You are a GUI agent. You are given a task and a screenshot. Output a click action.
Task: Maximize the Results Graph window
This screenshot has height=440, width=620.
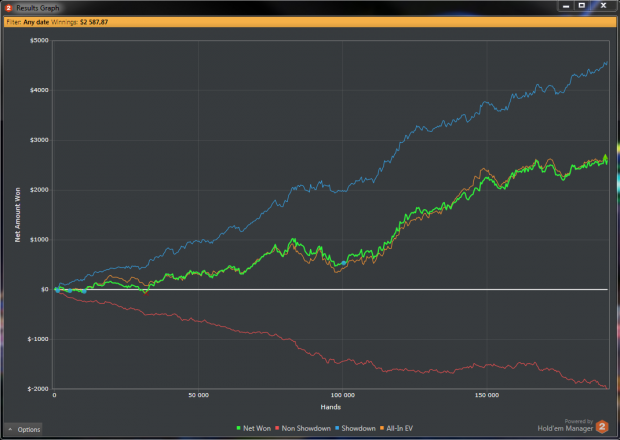582,6
